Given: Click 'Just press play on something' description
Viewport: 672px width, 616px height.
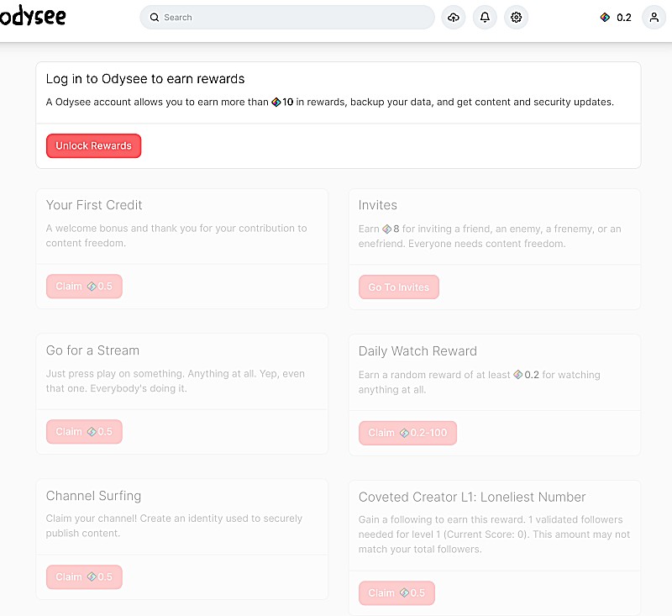Looking at the screenshot, I should [x=176, y=381].
